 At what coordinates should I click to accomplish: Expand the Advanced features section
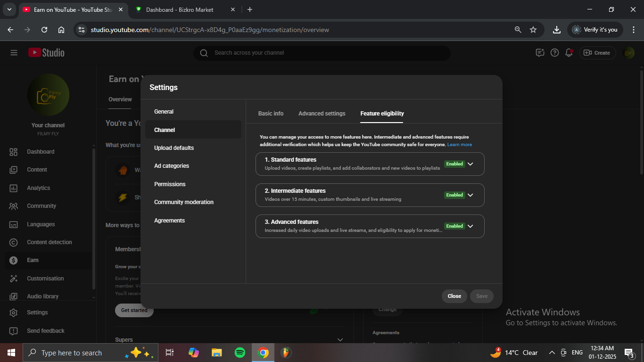pos(470,226)
